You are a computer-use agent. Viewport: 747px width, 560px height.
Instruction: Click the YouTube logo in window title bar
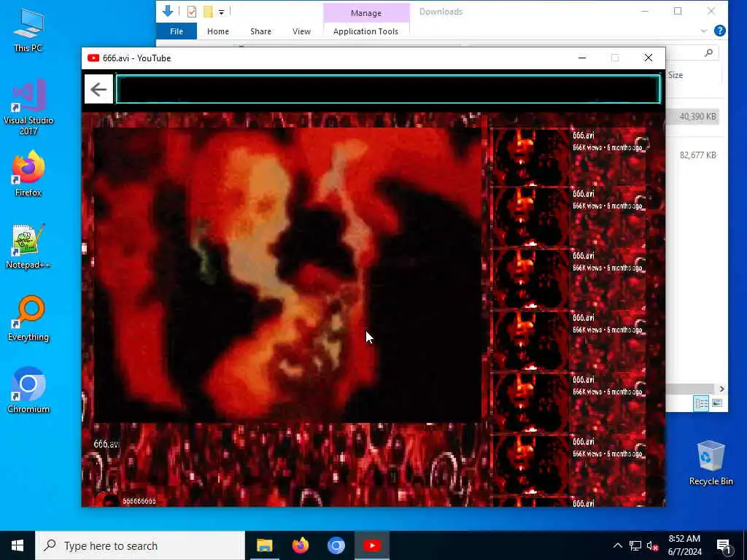coord(93,58)
